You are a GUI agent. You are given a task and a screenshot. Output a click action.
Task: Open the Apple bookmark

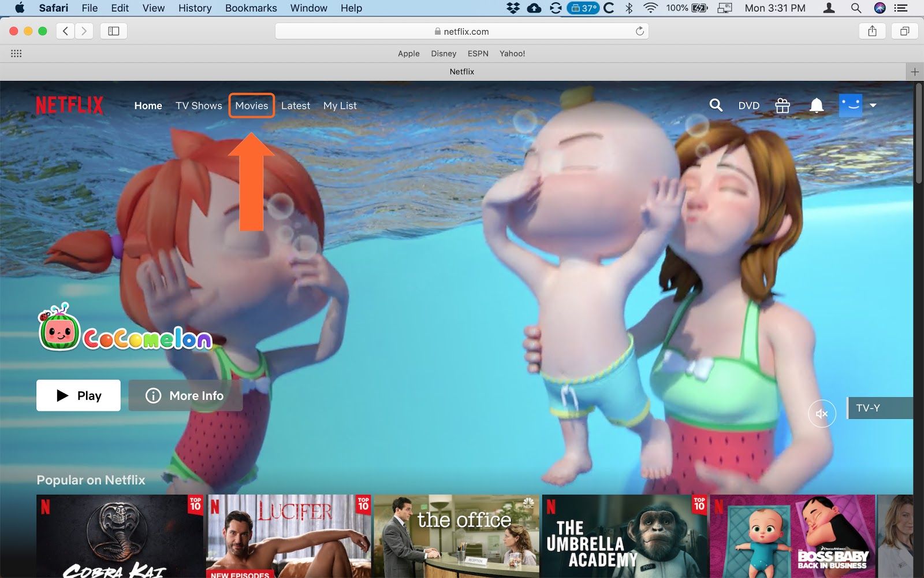click(409, 54)
